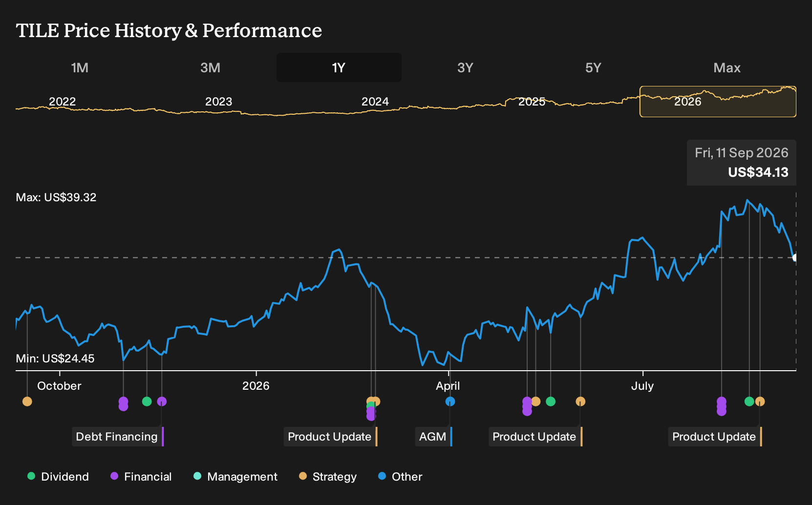Toggle the Strategy legend filter
The height and width of the screenshot is (505, 812).
coord(327,477)
